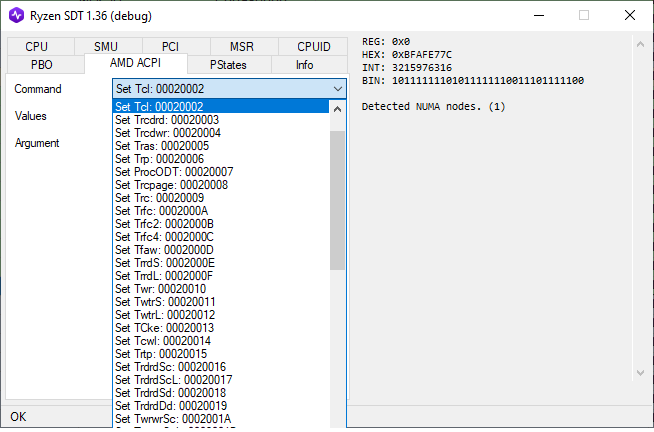Pick Set Tcwl: 00020014
The image size is (654, 432).
221,341
